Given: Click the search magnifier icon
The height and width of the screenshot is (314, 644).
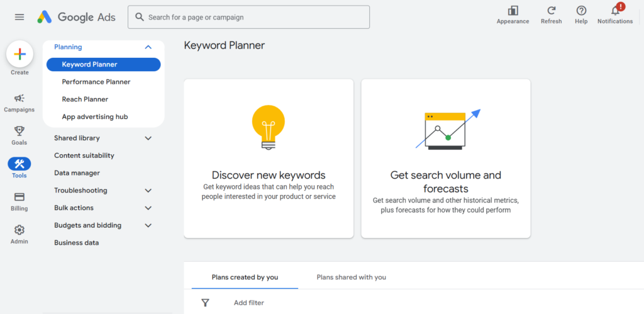Looking at the screenshot, I should [140, 17].
